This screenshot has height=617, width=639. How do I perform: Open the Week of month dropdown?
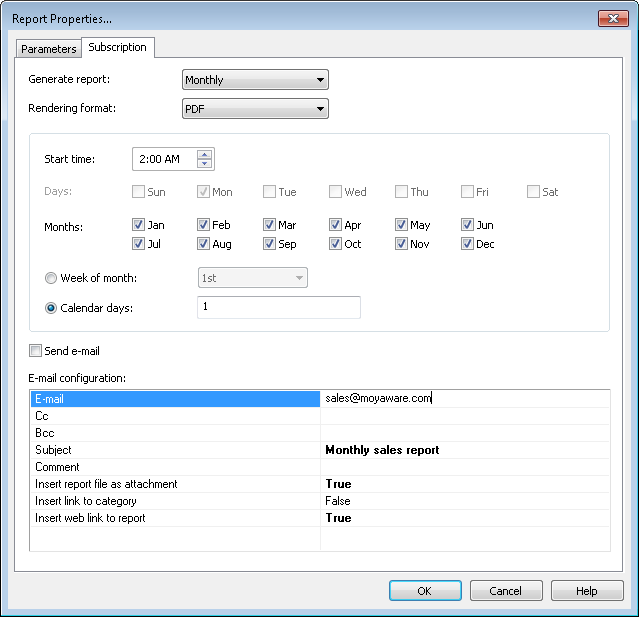coord(252,278)
